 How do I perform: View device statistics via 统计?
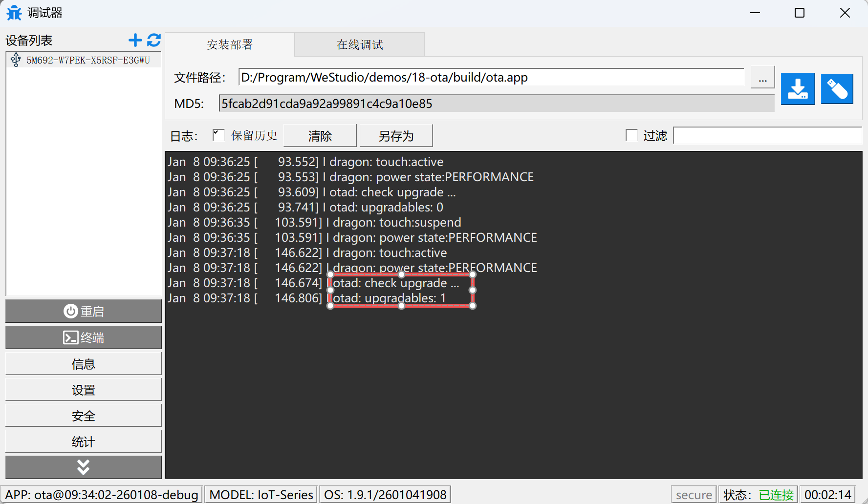tap(83, 441)
